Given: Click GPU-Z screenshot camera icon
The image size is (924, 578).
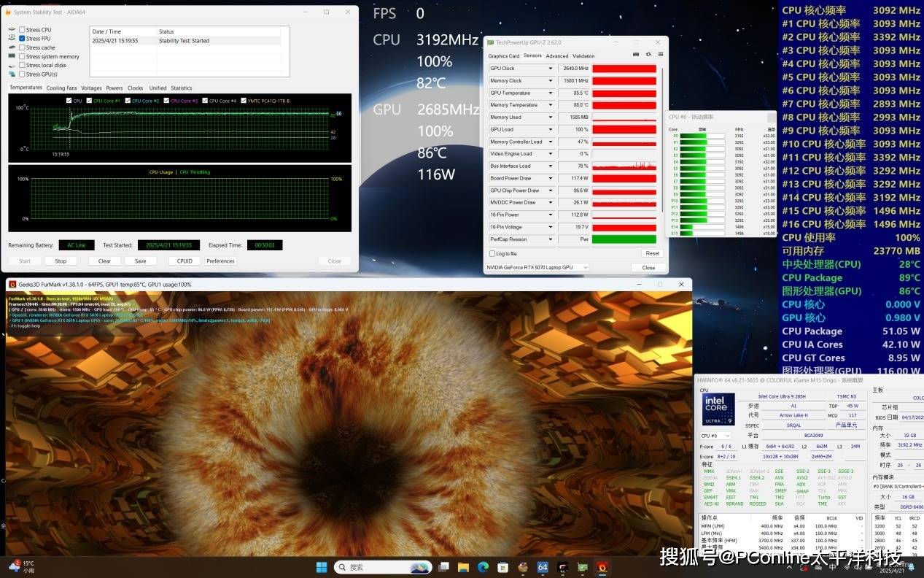Looking at the screenshot, I should point(636,55).
